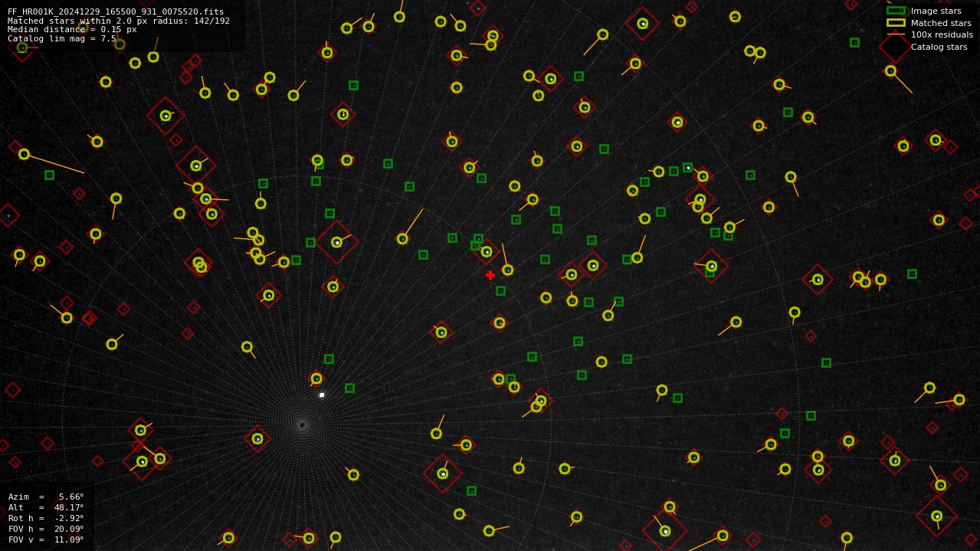Click the 'Alt = 48.17°' readout
The width and height of the screenshot is (980, 551).
[46, 507]
